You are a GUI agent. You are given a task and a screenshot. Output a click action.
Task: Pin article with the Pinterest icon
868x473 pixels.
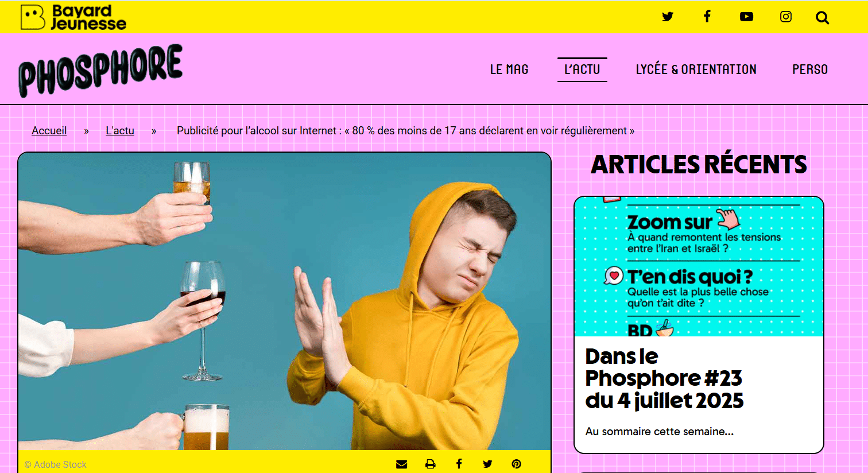[x=516, y=464]
